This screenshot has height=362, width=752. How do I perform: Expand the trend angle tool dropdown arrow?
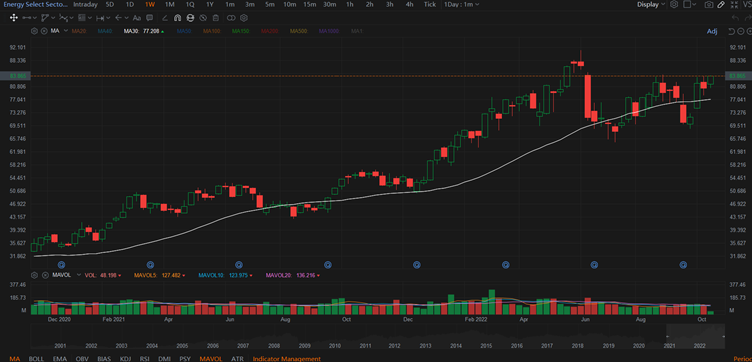[x=53, y=18]
